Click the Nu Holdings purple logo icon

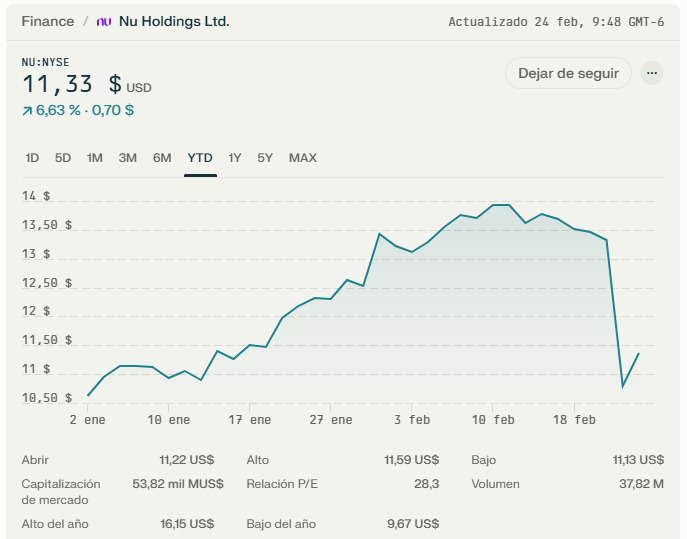point(104,21)
